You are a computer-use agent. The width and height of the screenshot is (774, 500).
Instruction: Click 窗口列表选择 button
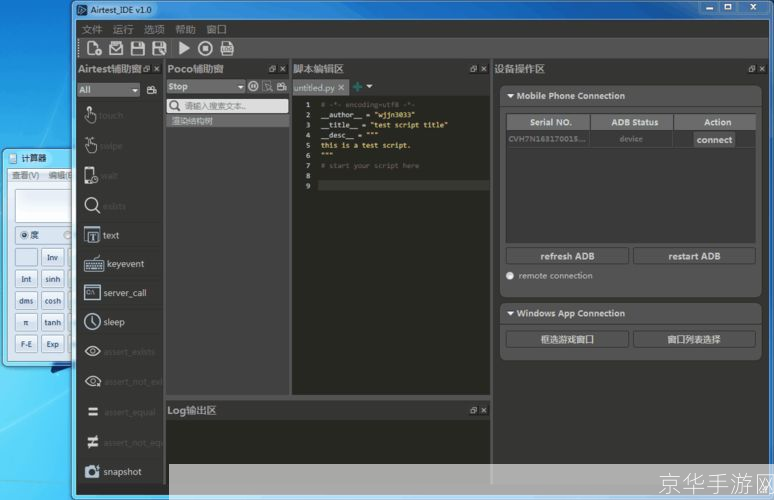[694, 339]
